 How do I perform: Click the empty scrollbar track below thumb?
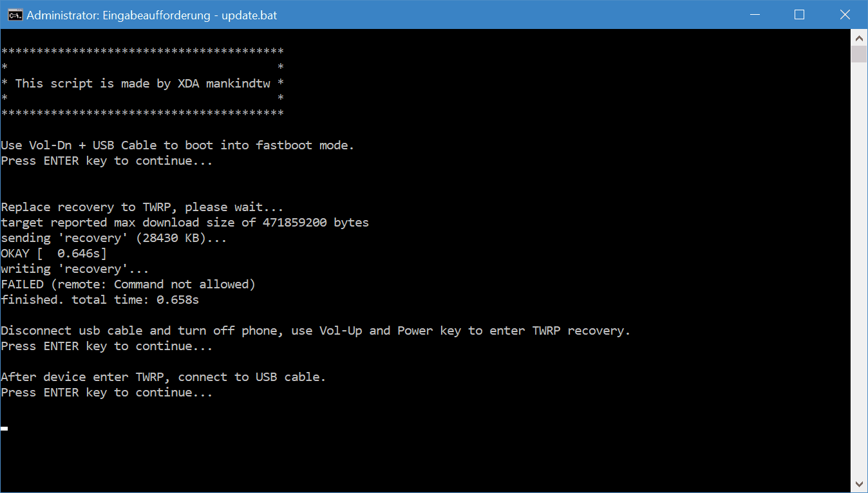click(x=859, y=270)
